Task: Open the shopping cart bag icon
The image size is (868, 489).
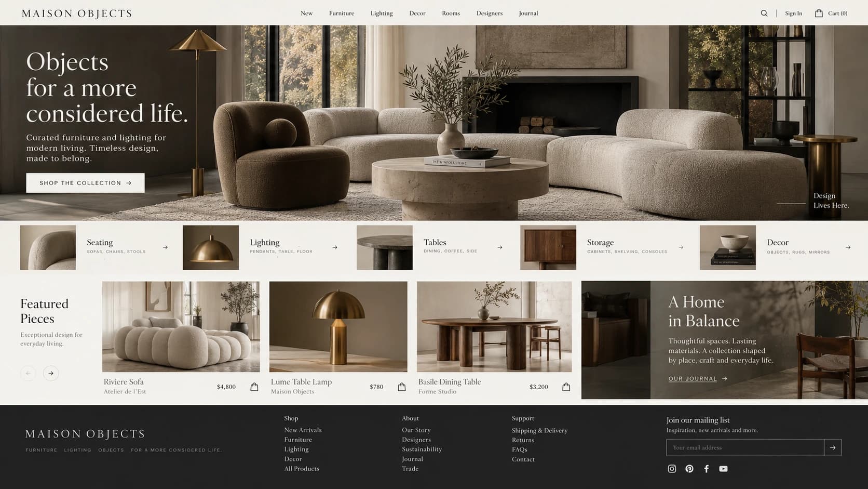Action: pyautogui.click(x=819, y=13)
